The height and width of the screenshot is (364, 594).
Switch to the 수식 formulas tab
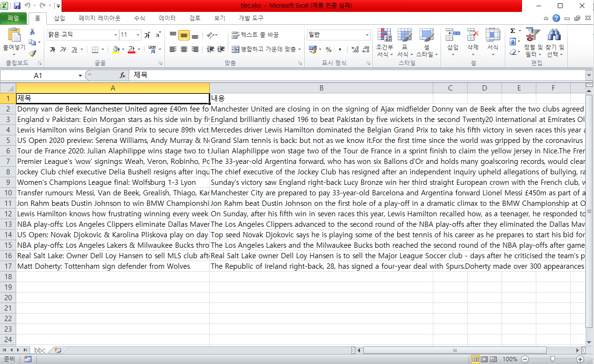139,18
